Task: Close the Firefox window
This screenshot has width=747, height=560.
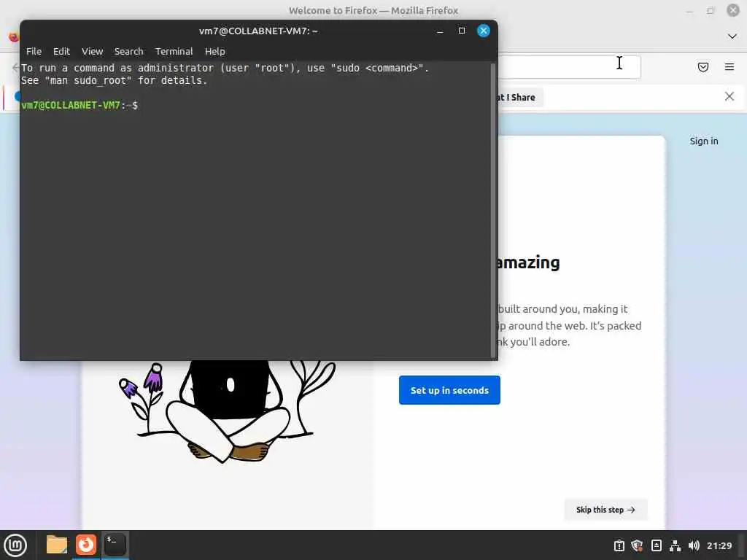Action: point(732,10)
